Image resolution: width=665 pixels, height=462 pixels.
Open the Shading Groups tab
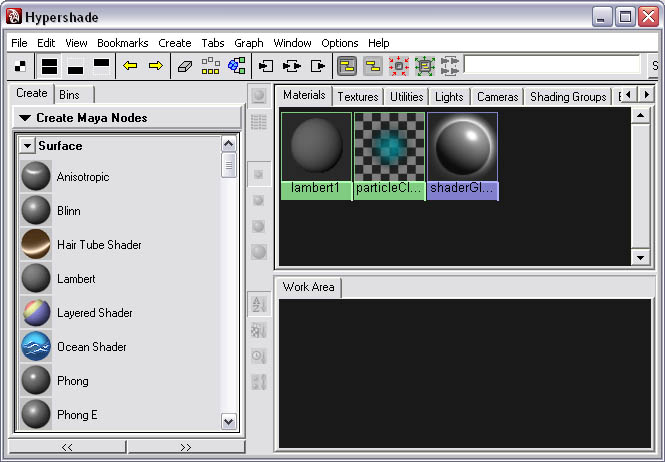pyautogui.click(x=568, y=97)
